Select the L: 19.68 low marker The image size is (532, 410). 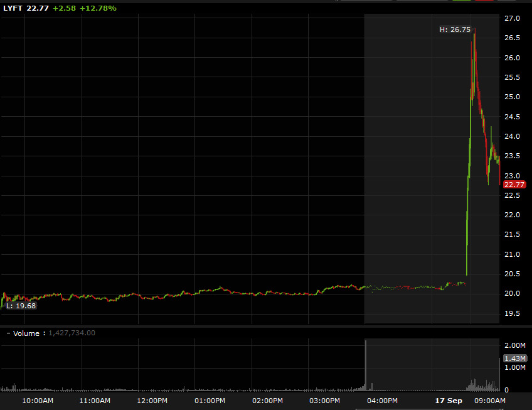pyautogui.click(x=21, y=306)
